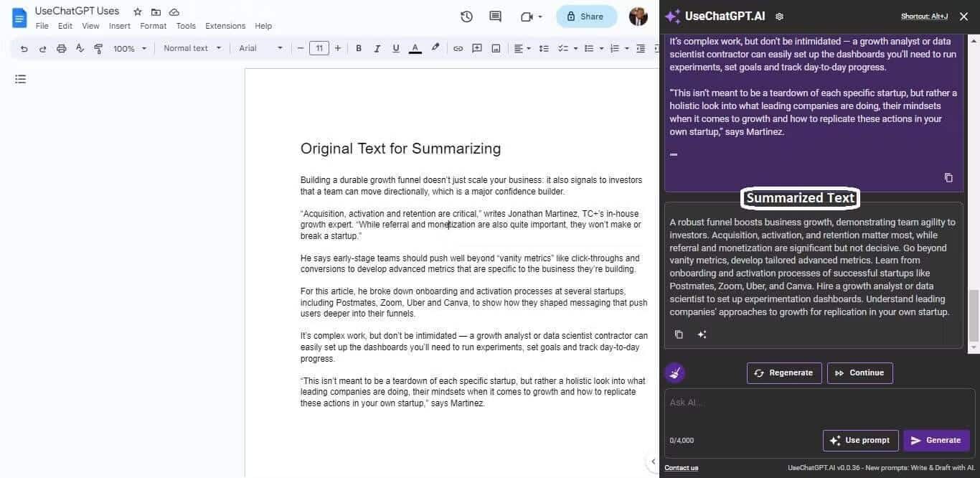Screen dimensions: 980x478
Task: Click the Regenerate button
Action: tap(784, 373)
